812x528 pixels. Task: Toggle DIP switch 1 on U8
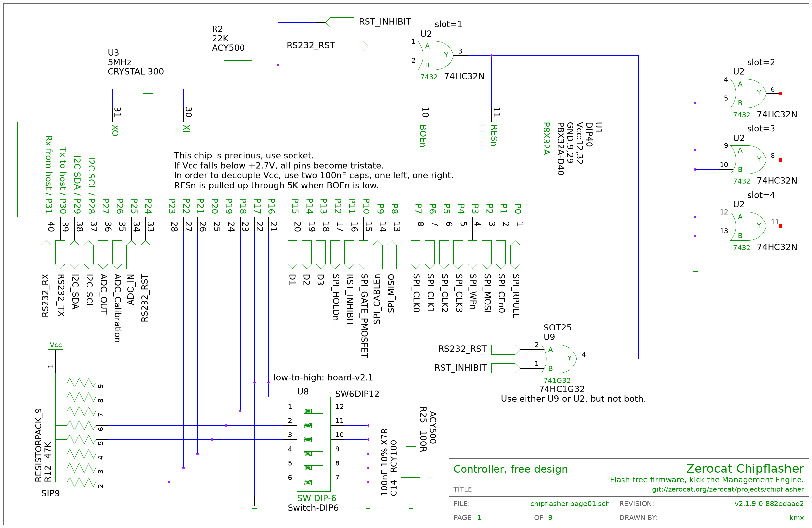tap(314, 411)
